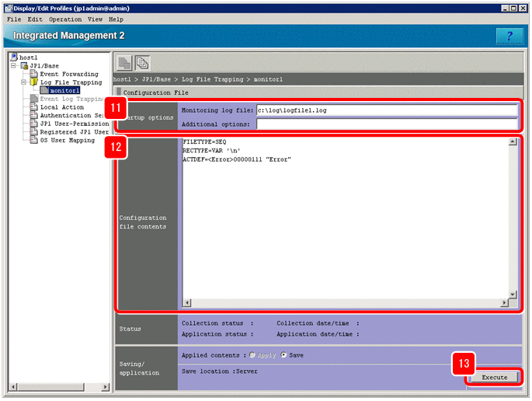Collapse the Log File Trapping node
532x401 pixels.
click(23, 82)
